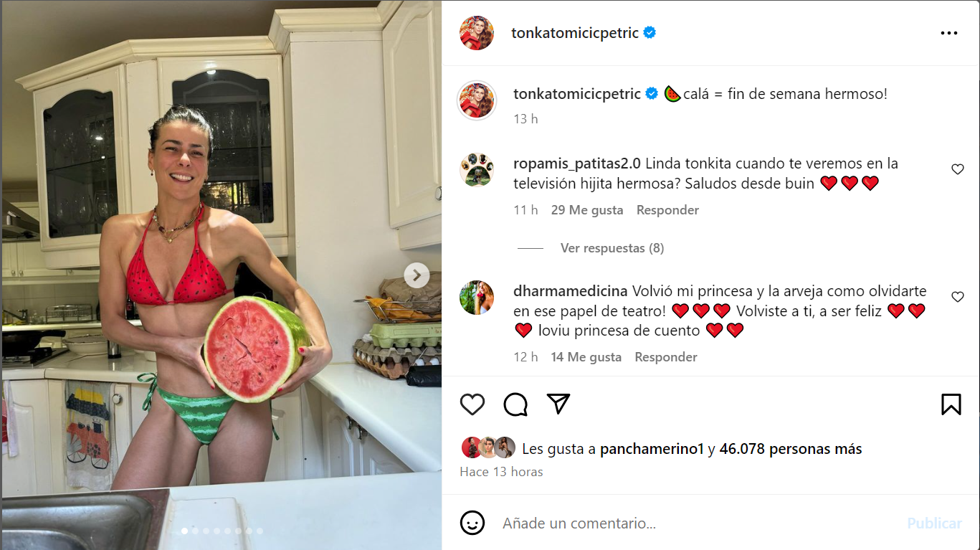Expand Ver respuestas (8) replies
The image size is (980, 550).
[612, 248]
